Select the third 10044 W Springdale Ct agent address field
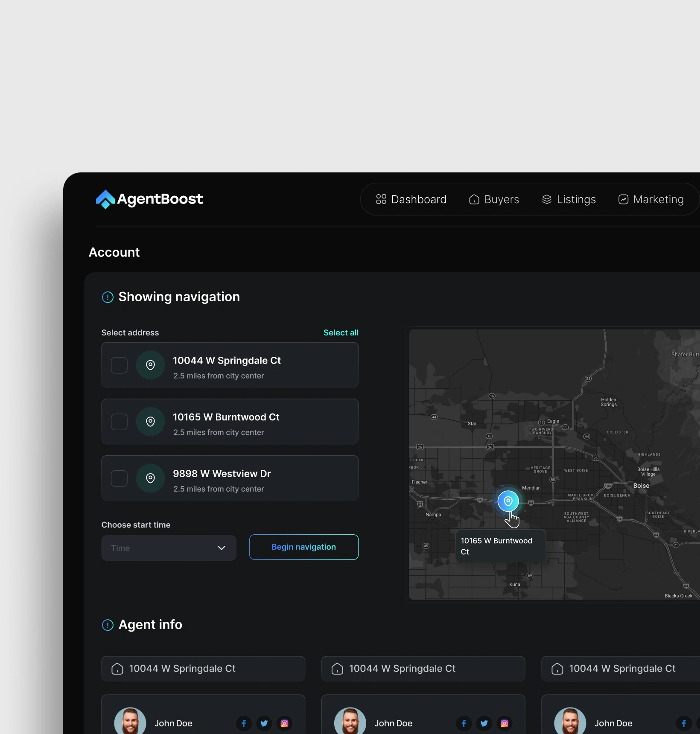Viewport: 700px width, 734px height. point(621,669)
